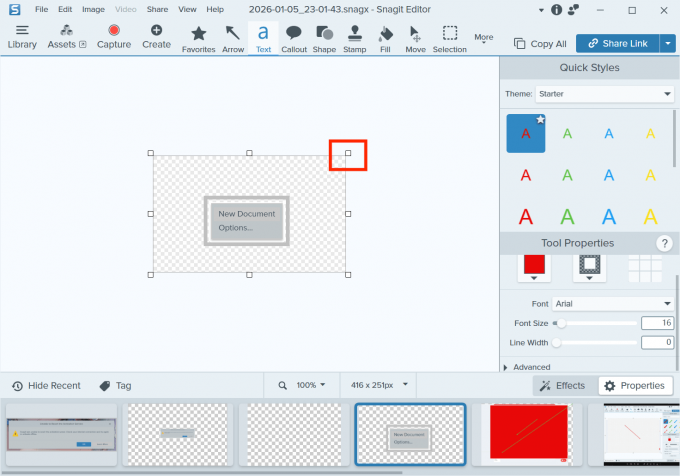Click the red text color swatch
This screenshot has height=476, width=680.
coord(534,265)
